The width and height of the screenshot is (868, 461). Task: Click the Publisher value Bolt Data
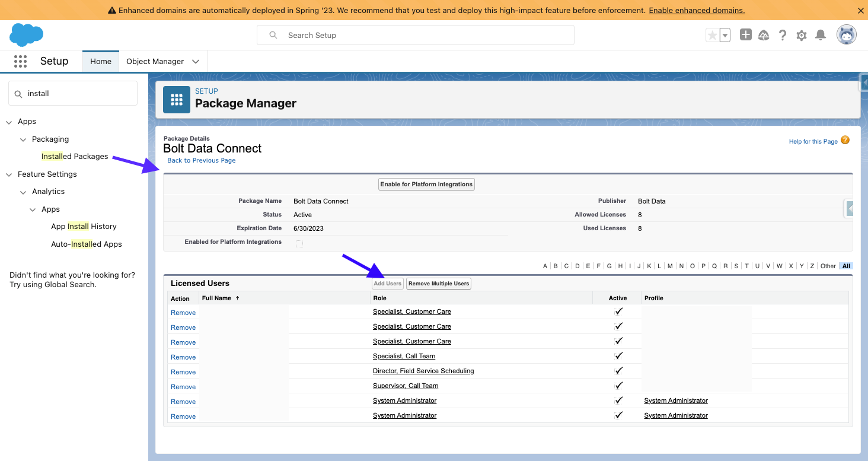652,201
